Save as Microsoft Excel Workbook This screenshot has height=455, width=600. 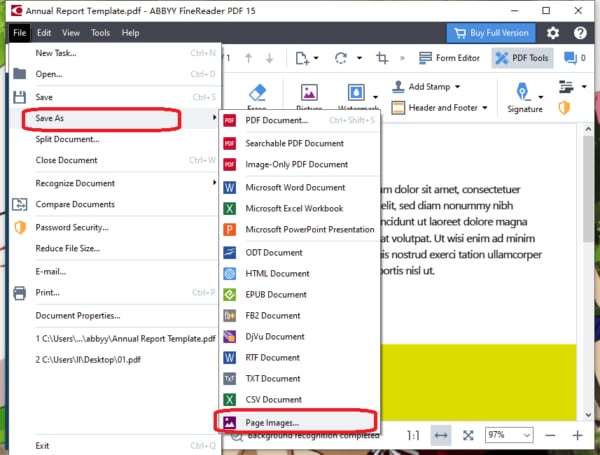coord(300,209)
